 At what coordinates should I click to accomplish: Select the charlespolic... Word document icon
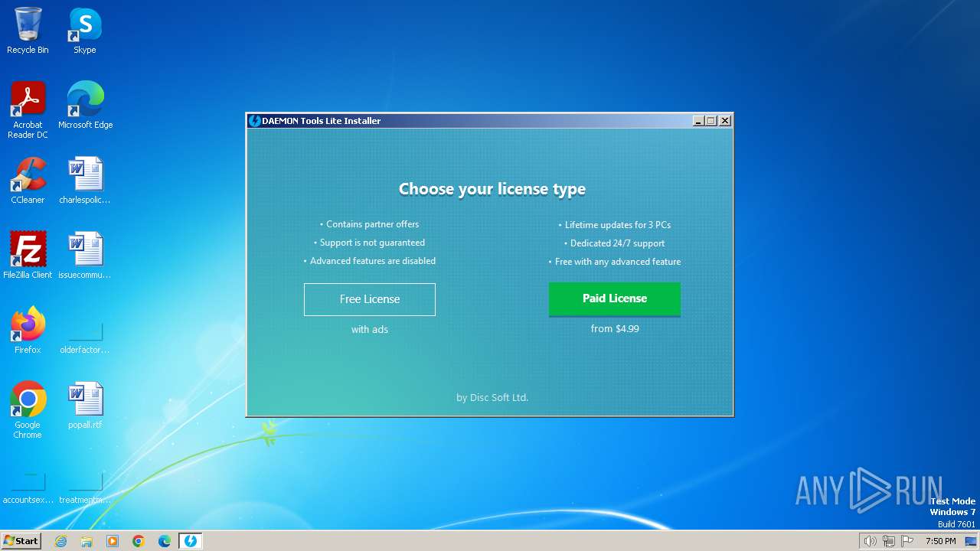[x=85, y=181]
